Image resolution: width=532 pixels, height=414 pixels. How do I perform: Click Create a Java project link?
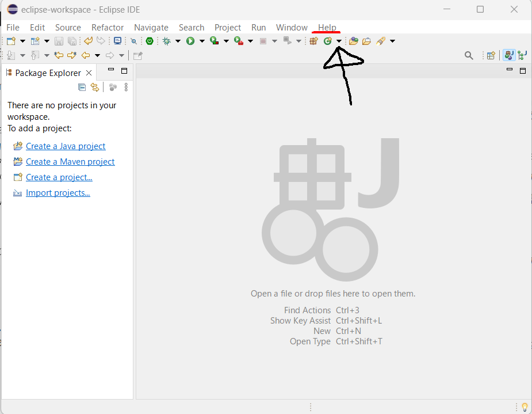(66, 146)
